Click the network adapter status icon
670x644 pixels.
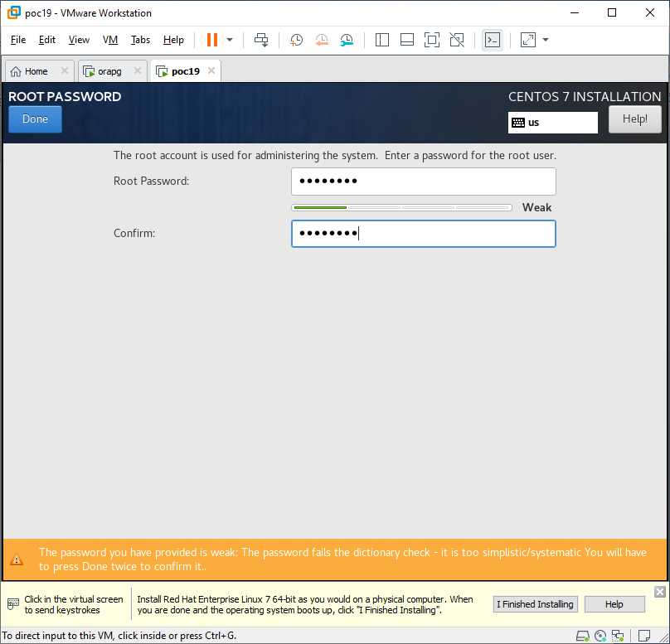pyautogui.click(x=618, y=636)
